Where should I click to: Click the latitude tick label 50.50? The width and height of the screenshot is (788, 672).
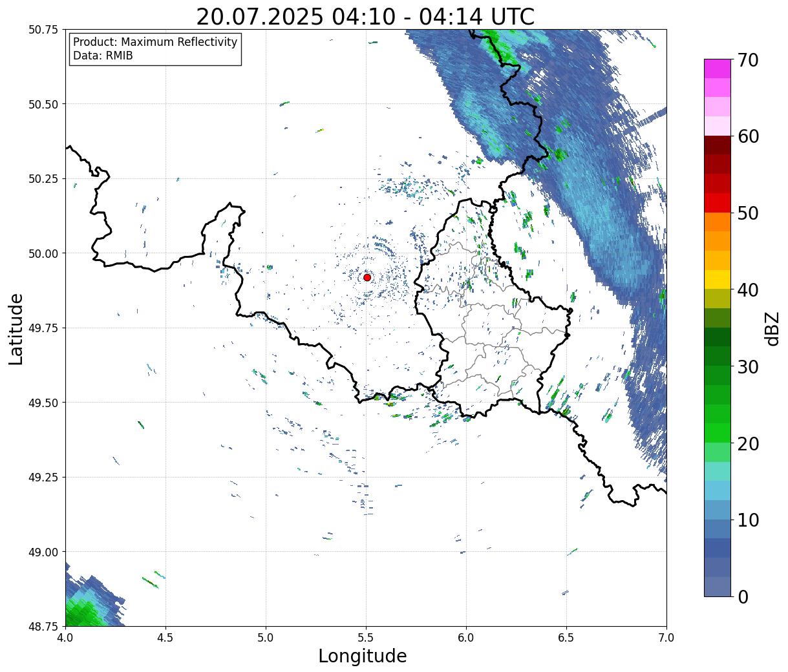click(43, 104)
